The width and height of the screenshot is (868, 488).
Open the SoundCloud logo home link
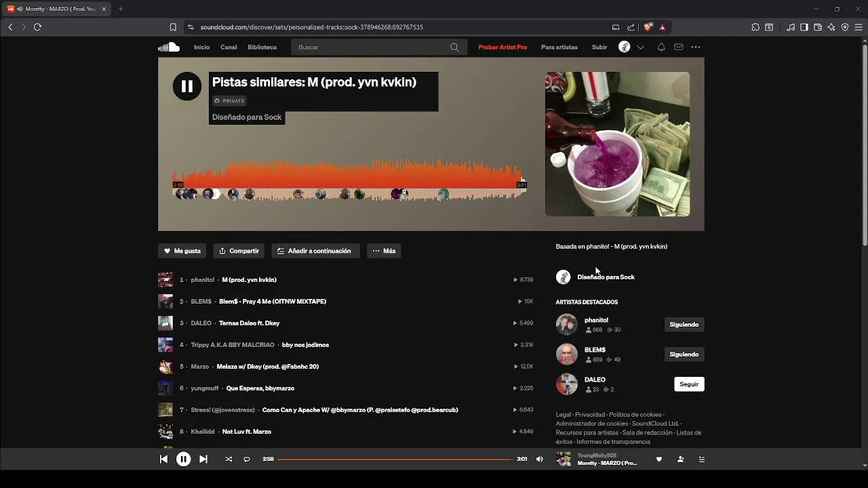[169, 47]
